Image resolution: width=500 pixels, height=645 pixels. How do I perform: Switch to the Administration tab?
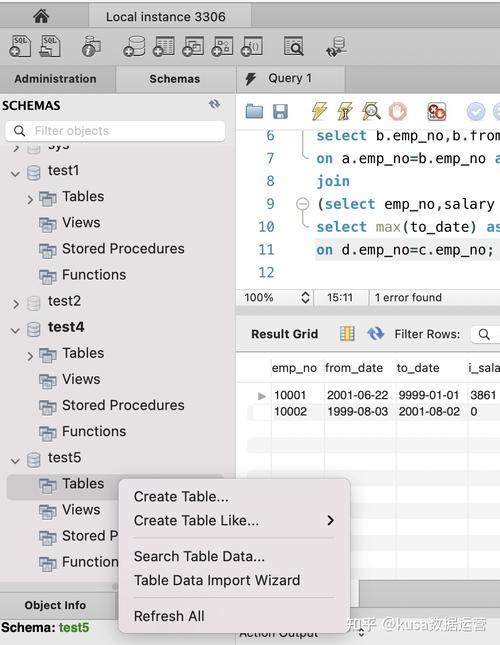pyautogui.click(x=56, y=79)
